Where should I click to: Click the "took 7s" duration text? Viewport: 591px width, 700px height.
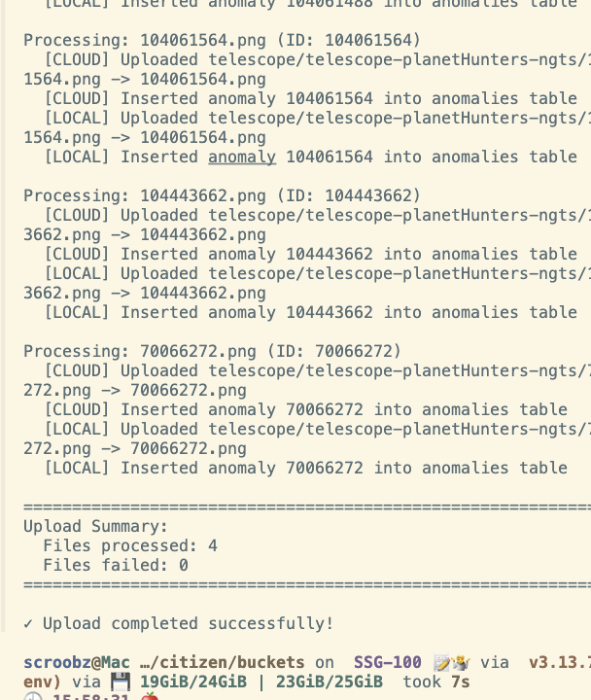pos(436,682)
